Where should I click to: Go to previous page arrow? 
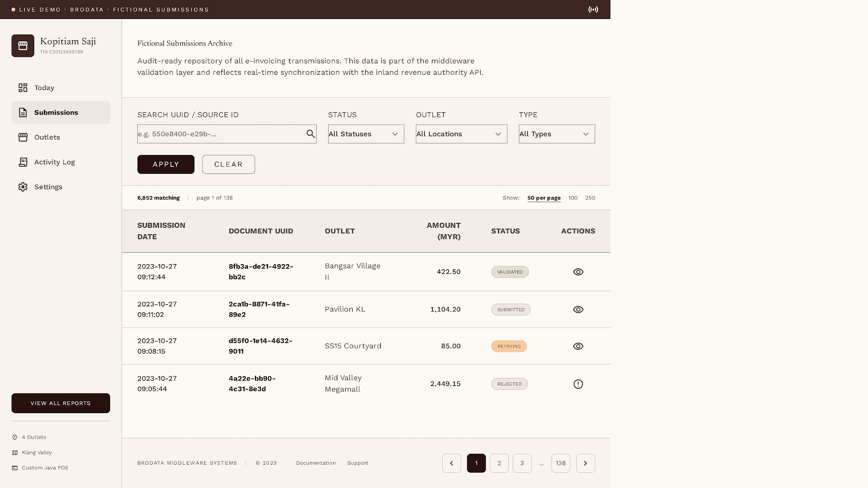point(451,463)
